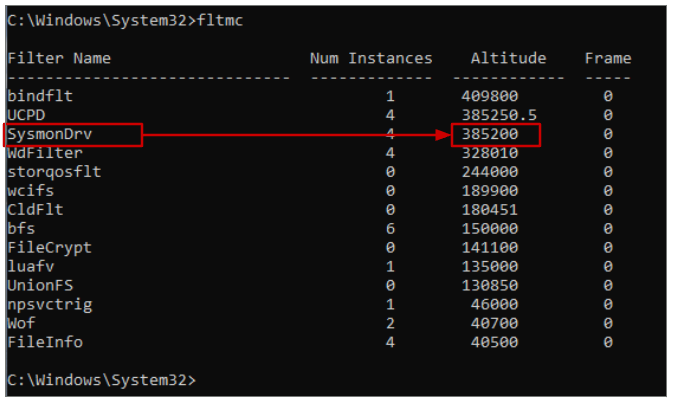Click the 'FileInfo' filter name
The width and height of the screenshot is (673, 403).
point(45,342)
